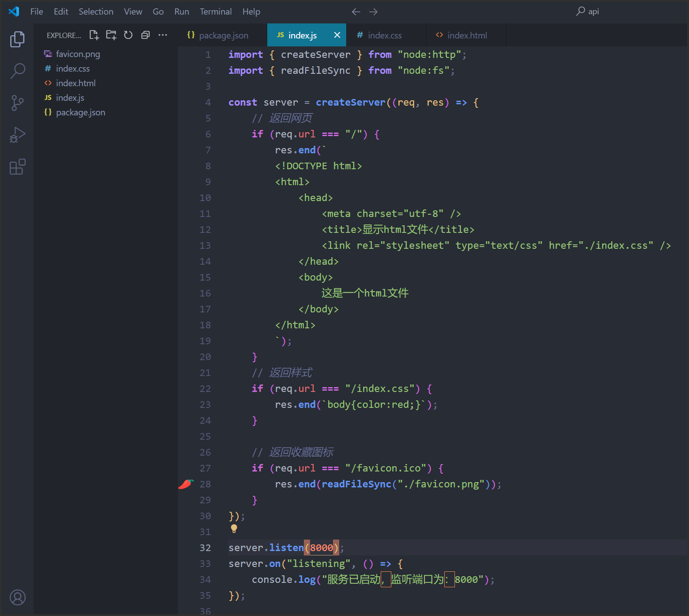Click the "node:http" string on line 1

click(429, 54)
